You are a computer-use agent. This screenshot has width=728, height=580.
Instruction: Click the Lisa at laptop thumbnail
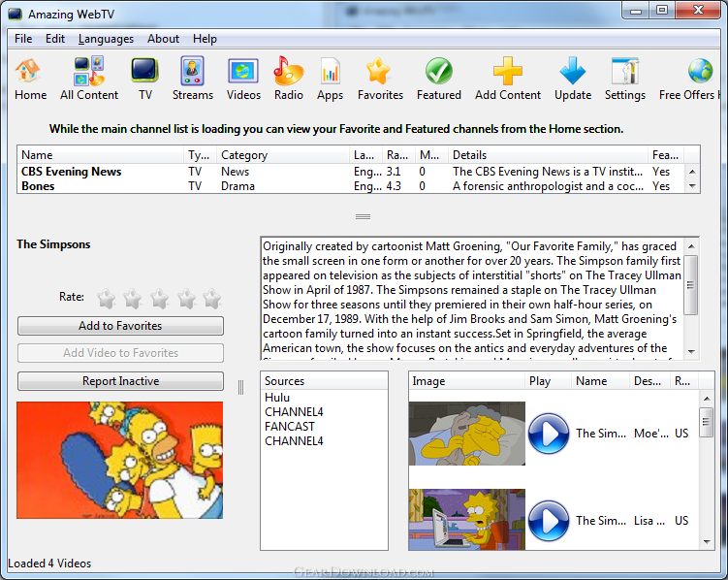(x=467, y=519)
